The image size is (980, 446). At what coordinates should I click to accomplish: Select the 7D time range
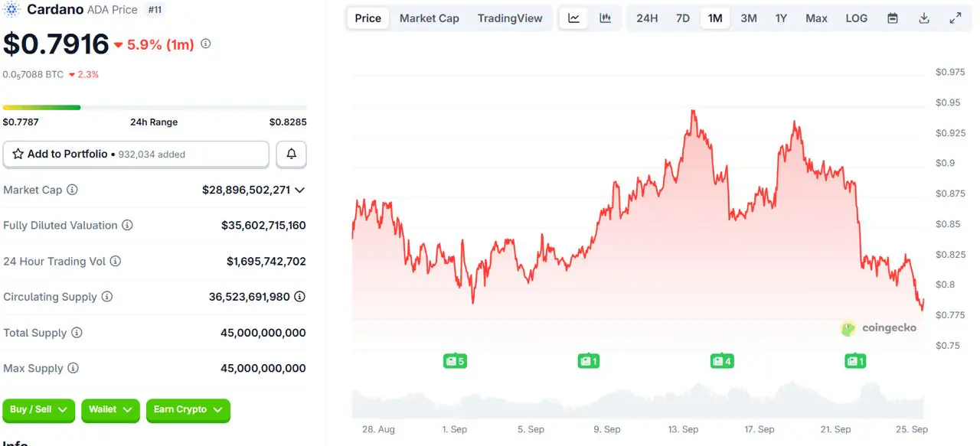pyautogui.click(x=683, y=18)
